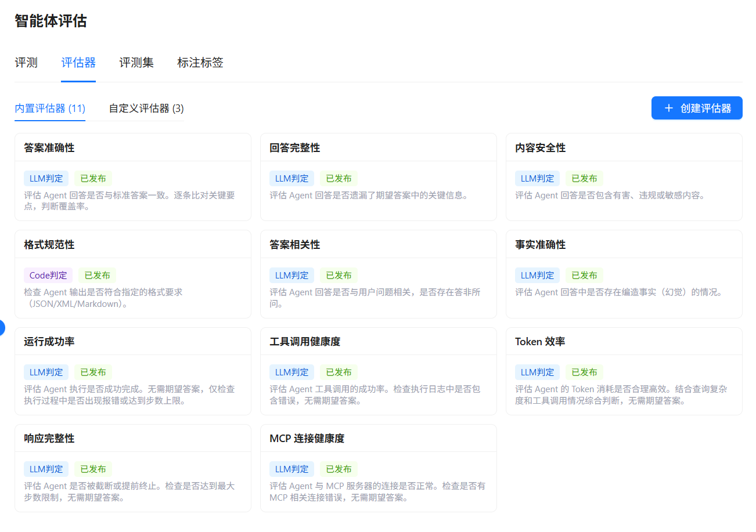Open the 工具调用健康度 evaluator card
756x532 pixels.
(379, 371)
